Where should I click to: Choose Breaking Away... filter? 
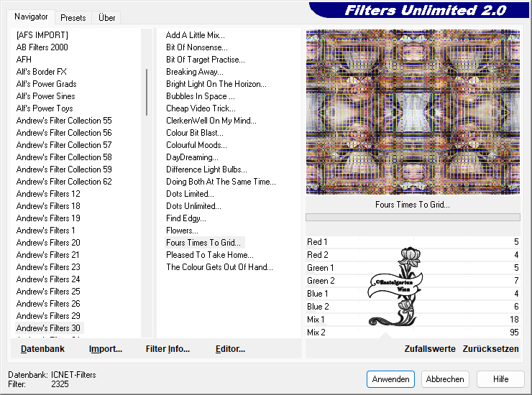pyautogui.click(x=194, y=72)
